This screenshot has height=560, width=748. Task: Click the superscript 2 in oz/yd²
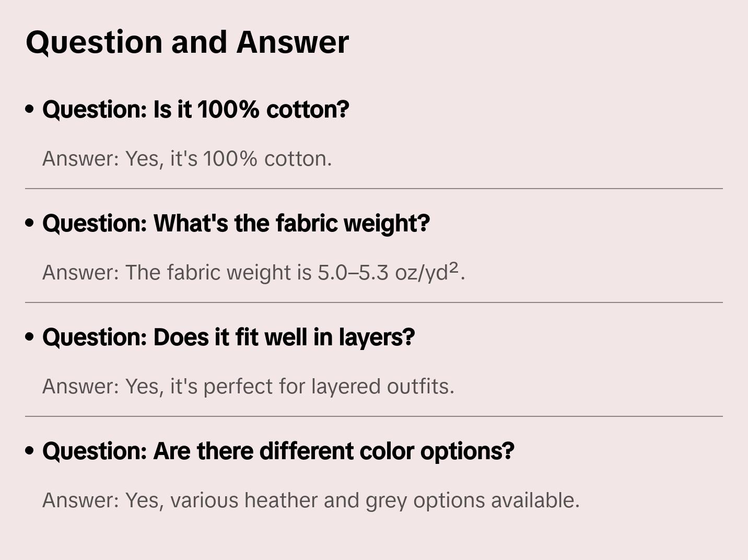pyautogui.click(x=454, y=267)
